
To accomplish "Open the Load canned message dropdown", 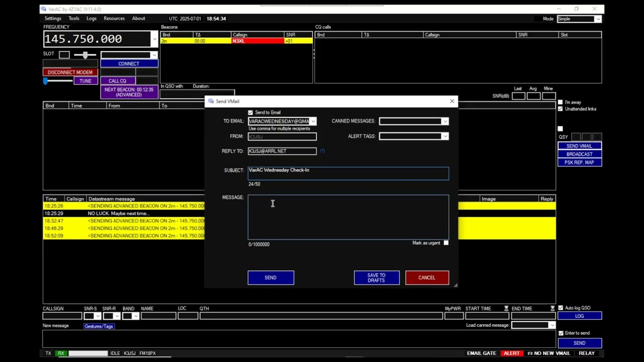I will tap(552, 325).
